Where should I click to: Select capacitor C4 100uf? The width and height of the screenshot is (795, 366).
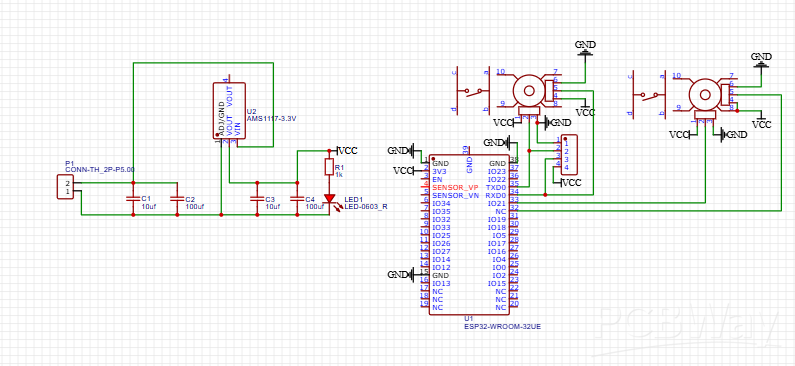pos(297,199)
